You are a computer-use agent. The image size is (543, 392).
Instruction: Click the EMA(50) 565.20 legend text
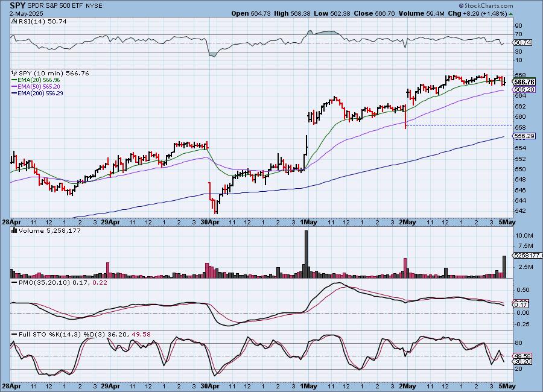(x=39, y=87)
